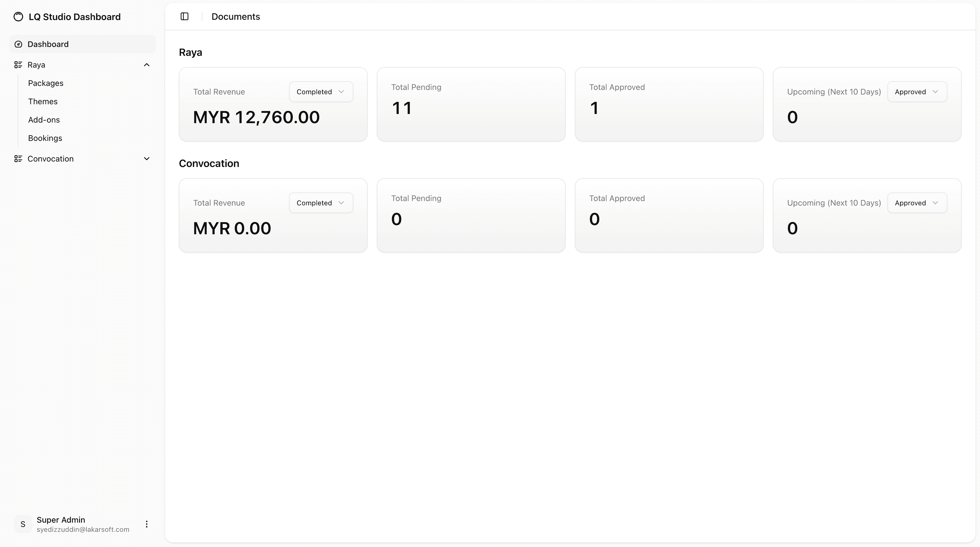Click Raya Upcoming (Next 10 Days) label
This screenshot has width=980, height=547.
(x=834, y=92)
